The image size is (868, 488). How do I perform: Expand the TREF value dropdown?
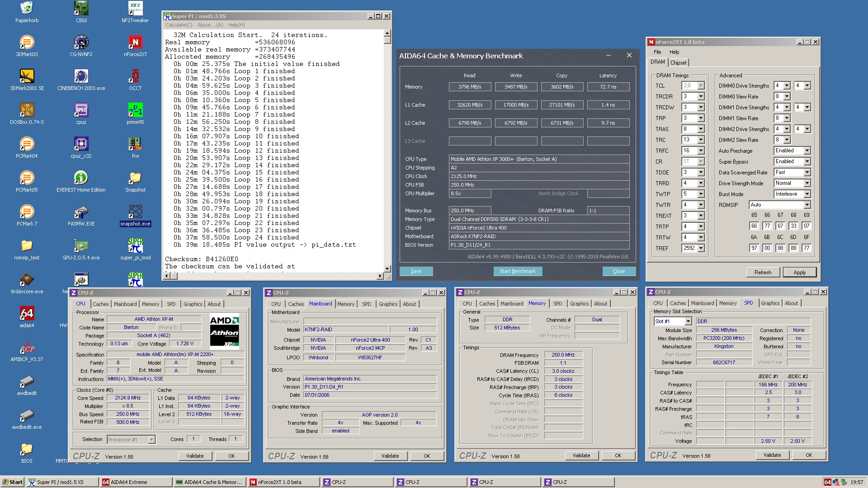click(701, 248)
